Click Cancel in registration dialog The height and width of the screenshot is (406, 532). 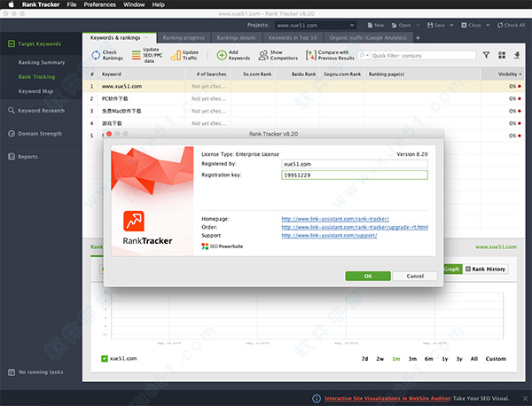(415, 276)
